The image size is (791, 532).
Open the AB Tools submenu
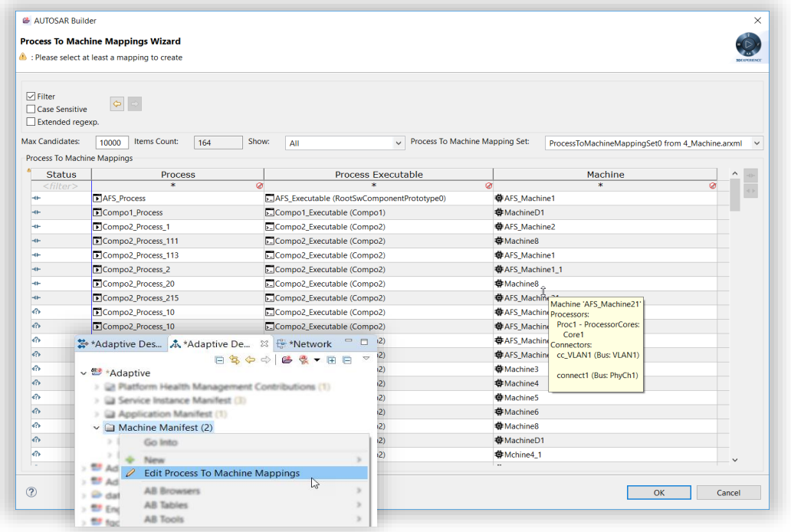pyautogui.click(x=245, y=519)
